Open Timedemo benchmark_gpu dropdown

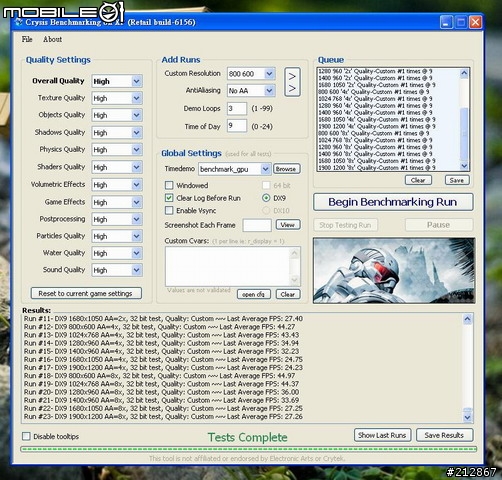click(x=265, y=169)
